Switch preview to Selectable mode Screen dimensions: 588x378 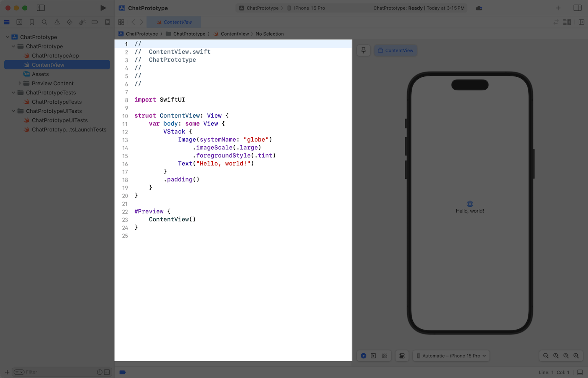tap(374, 356)
